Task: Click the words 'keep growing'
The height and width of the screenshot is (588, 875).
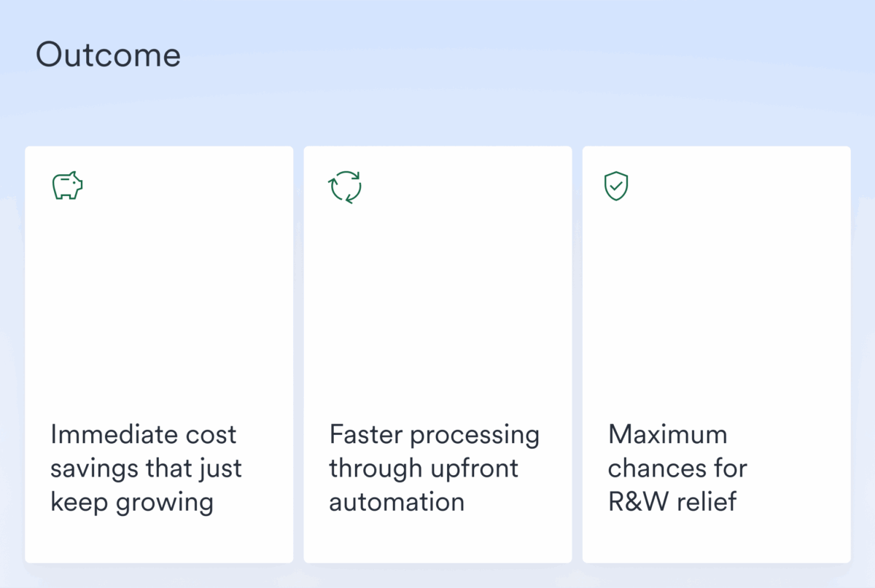Action: (x=132, y=502)
